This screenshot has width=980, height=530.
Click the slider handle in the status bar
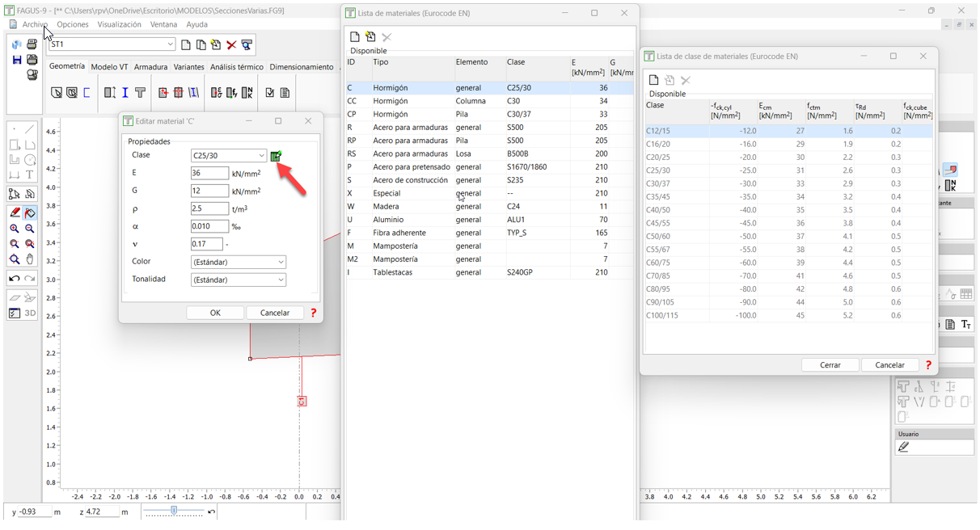(x=174, y=511)
